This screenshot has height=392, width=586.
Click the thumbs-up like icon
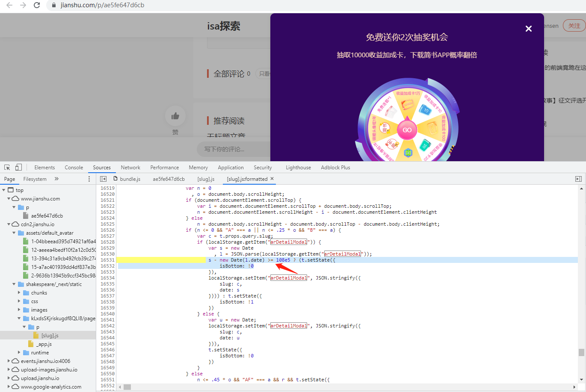click(x=175, y=116)
